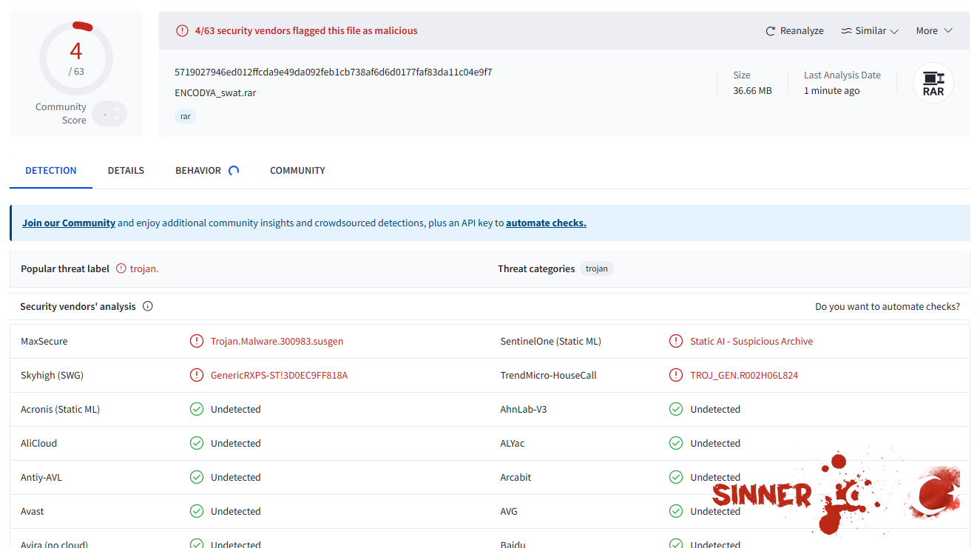Click the Popular threat label trojan text
The width and height of the screenshot is (980, 548).
[x=144, y=269]
